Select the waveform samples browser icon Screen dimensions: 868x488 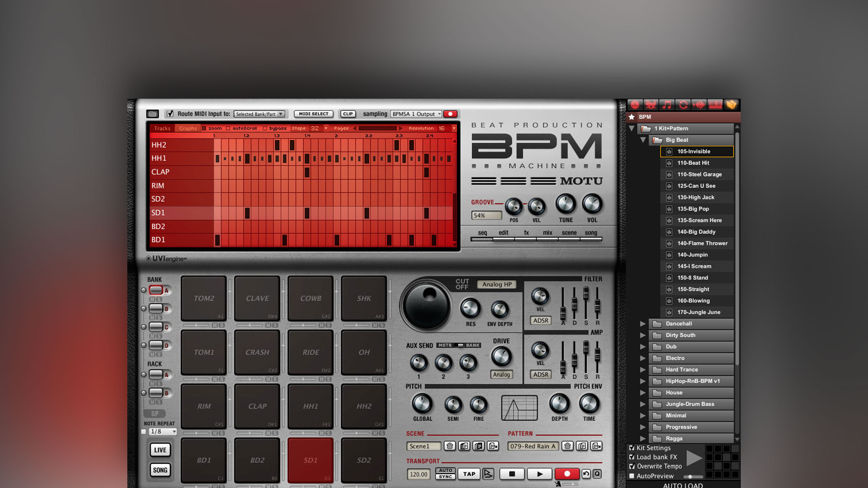pyautogui.click(x=699, y=105)
